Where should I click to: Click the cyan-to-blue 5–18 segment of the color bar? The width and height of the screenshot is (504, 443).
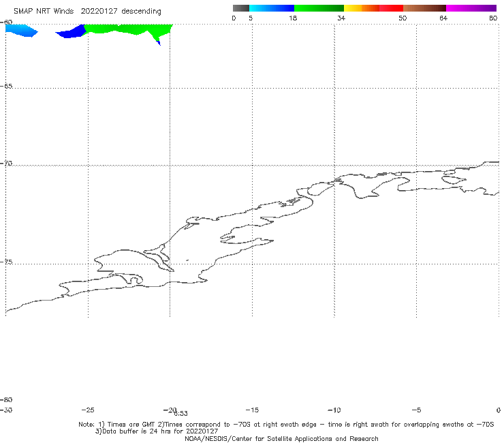tap(272, 8)
